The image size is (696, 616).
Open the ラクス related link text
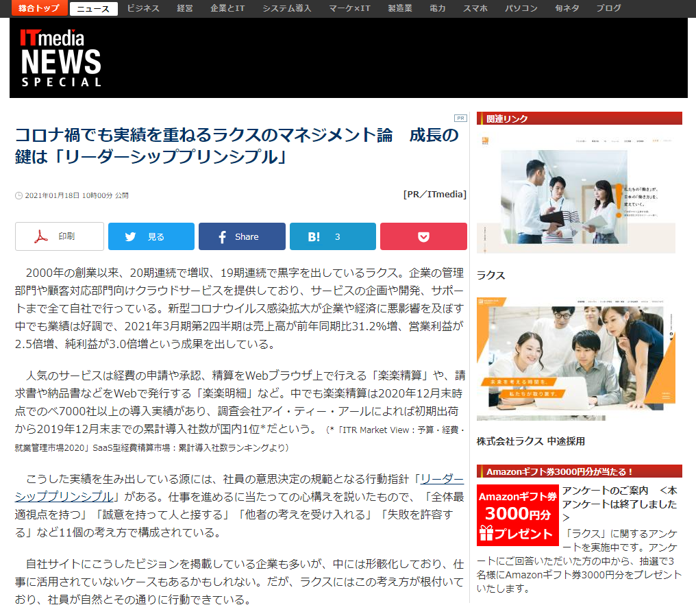coord(490,275)
